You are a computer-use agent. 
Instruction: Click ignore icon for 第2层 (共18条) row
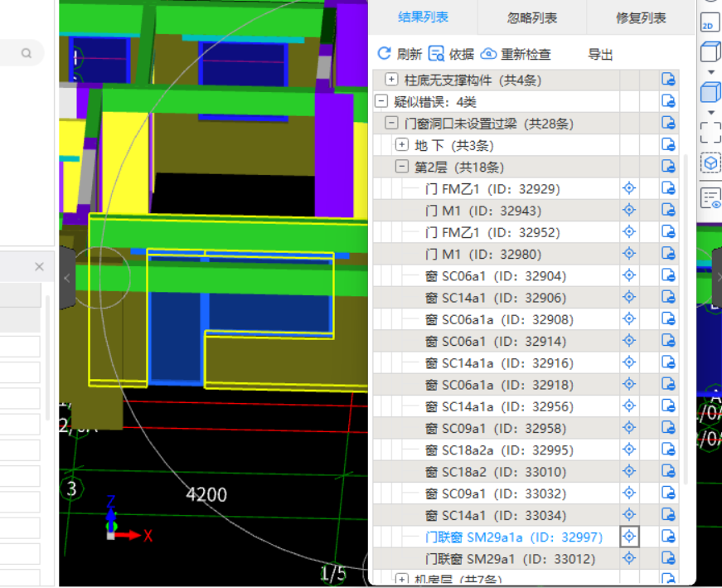[668, 167]
